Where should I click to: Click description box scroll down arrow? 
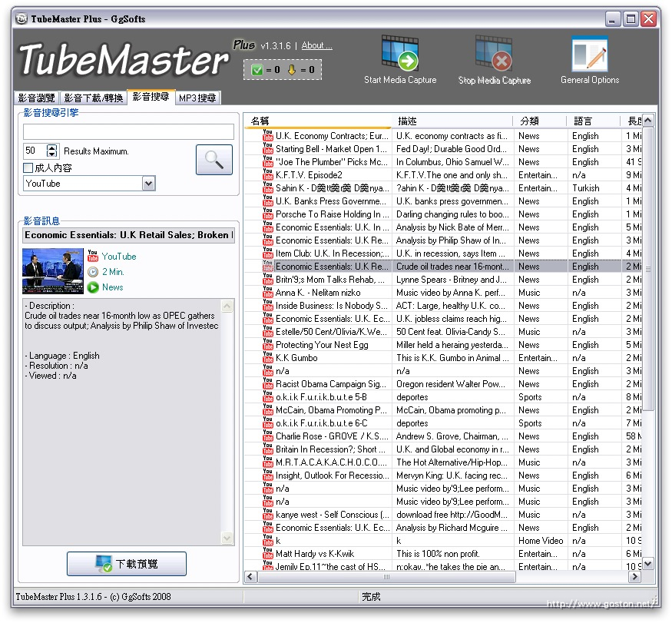click(x=227, y=537)
